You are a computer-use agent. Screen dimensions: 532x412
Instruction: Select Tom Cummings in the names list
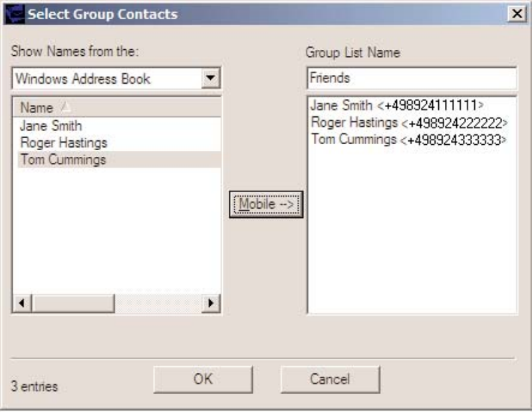63,159
